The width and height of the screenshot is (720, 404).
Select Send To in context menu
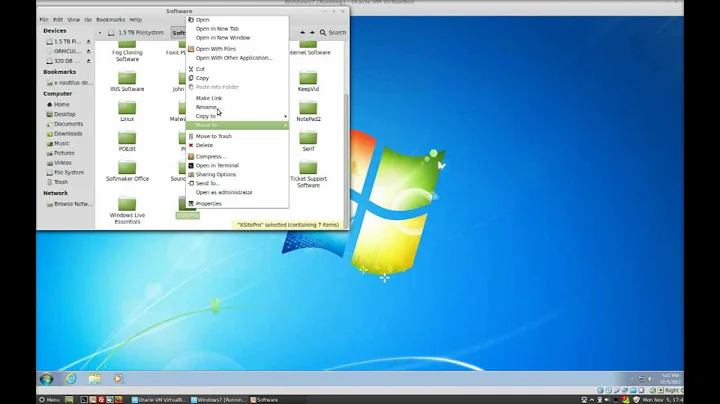coord(237,183)
